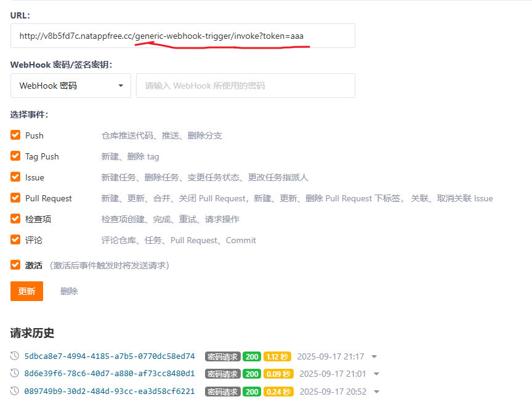Screen dimensions: 532x402
Task: Click the 请求历史 heading
Action: [32, 333]
